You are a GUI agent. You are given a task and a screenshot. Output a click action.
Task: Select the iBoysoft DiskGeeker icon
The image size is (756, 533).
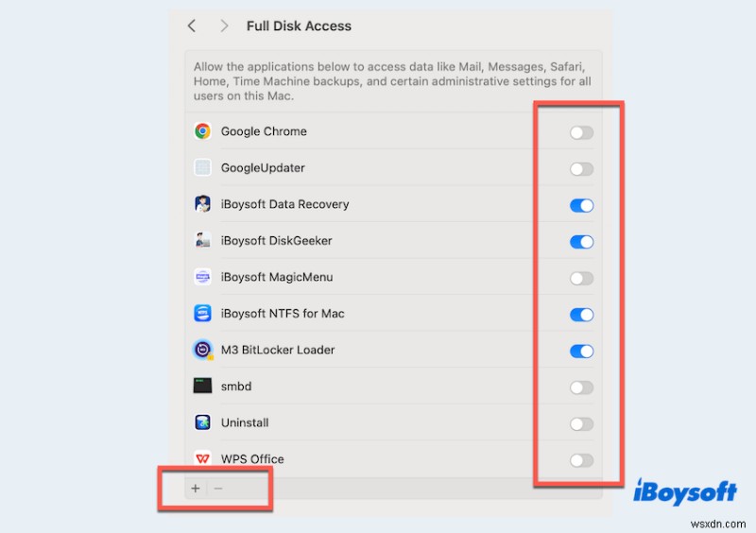(202, 240)
